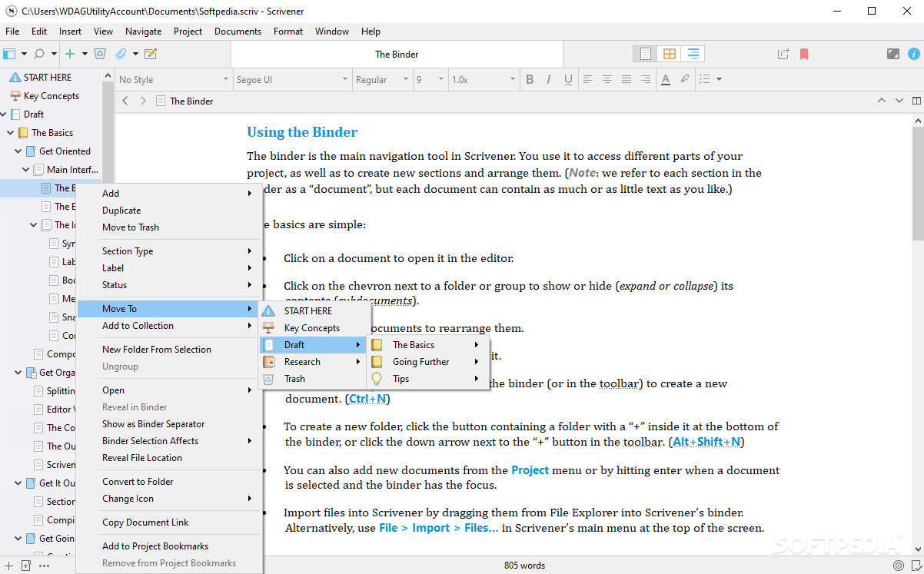Click the red Bookmarks icon
Viewport: 924px width, 574px height.
tap(804, 54)
